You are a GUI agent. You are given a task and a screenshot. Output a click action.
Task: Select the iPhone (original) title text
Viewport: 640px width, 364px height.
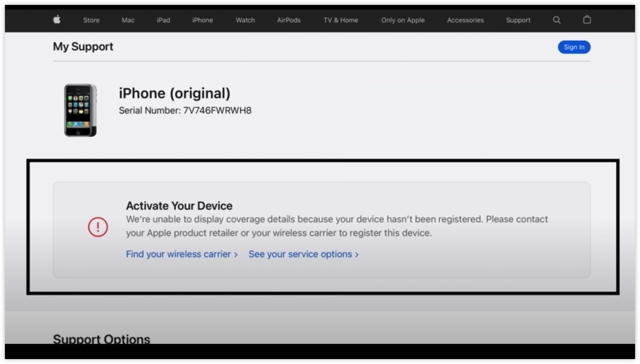(175, 93)
